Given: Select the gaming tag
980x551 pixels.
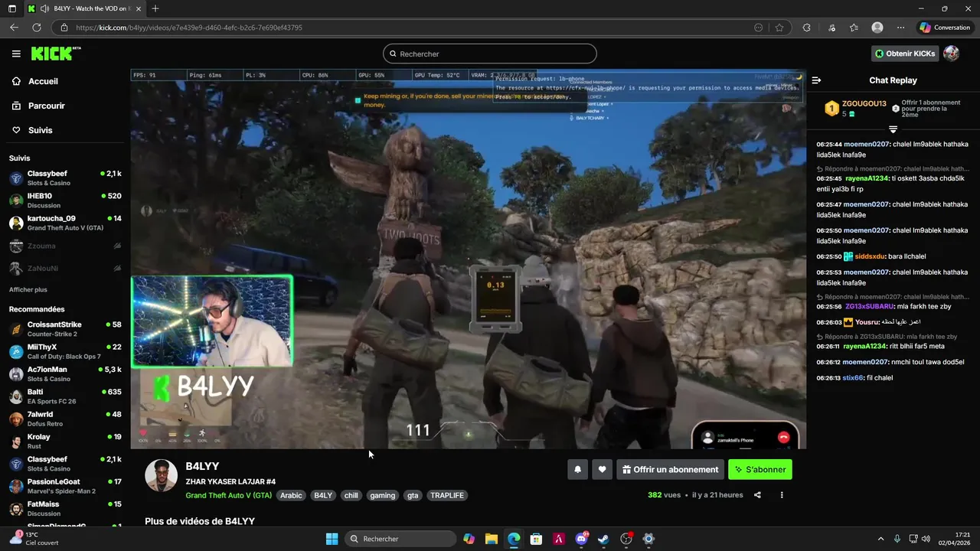Looking at the screenshot, I should 382,495.
